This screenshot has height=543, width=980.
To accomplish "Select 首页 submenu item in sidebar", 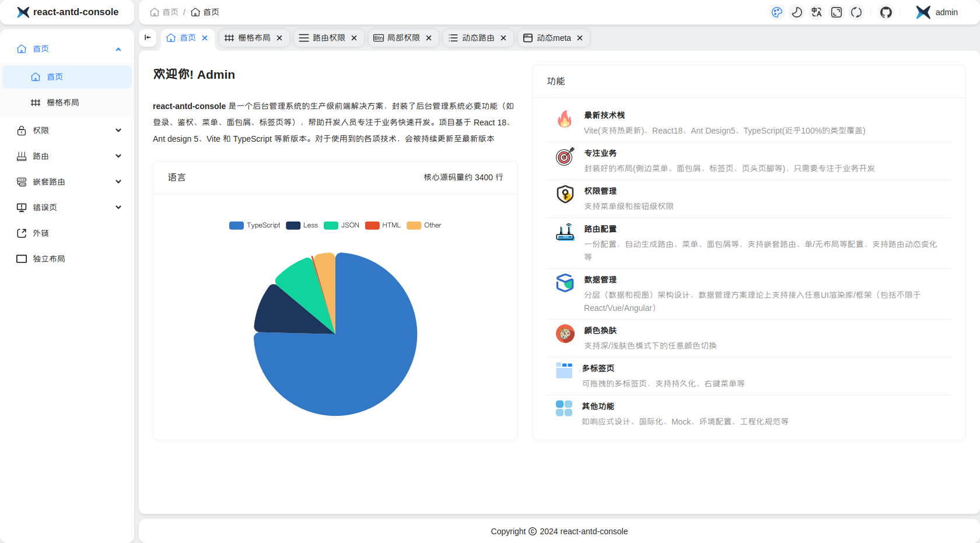I will click(67, 77).
